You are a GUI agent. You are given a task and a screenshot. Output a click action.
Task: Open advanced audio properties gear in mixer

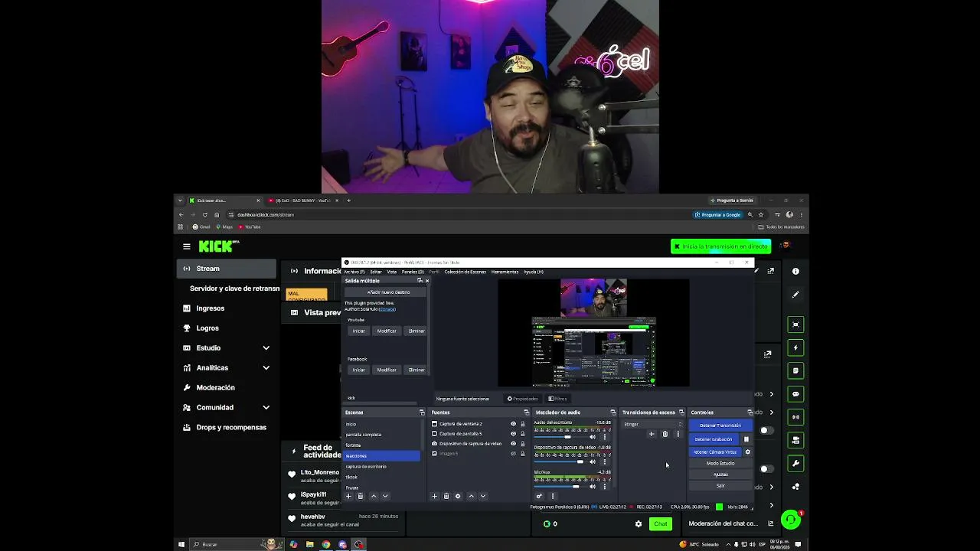[x=539, y=496]
